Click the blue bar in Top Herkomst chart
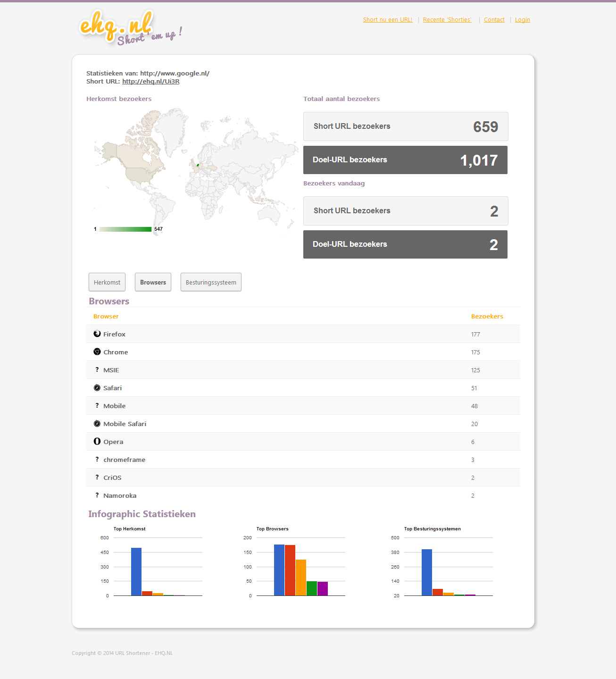 (136, 571)
